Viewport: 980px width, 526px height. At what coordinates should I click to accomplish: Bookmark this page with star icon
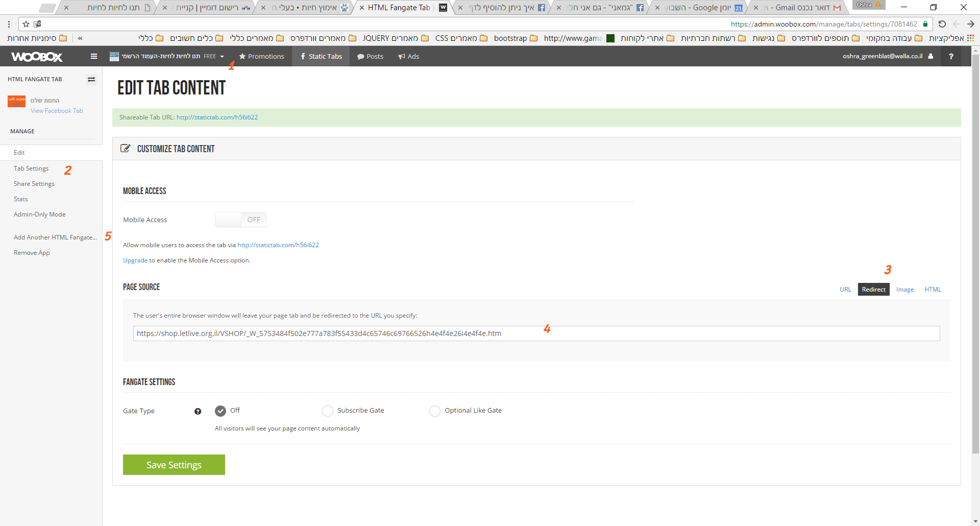(x=26, y=24)
